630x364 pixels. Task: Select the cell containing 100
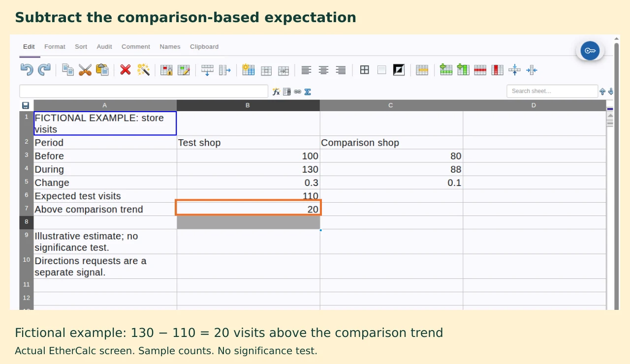click(248, 156)
